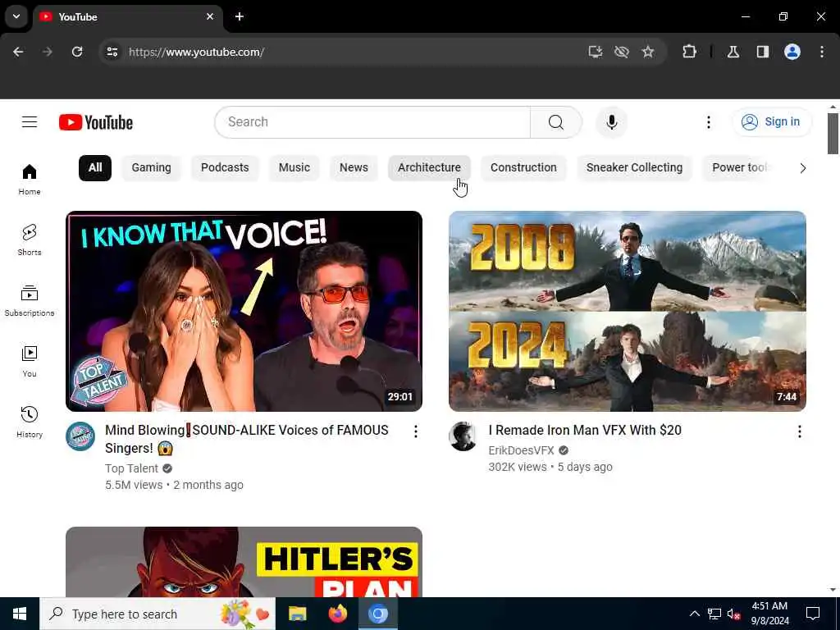Viewport: 840px width, 630px height.
Task: Open options for the Mind Blowing SOUND-ALIKE video
Action: (416, 431)
